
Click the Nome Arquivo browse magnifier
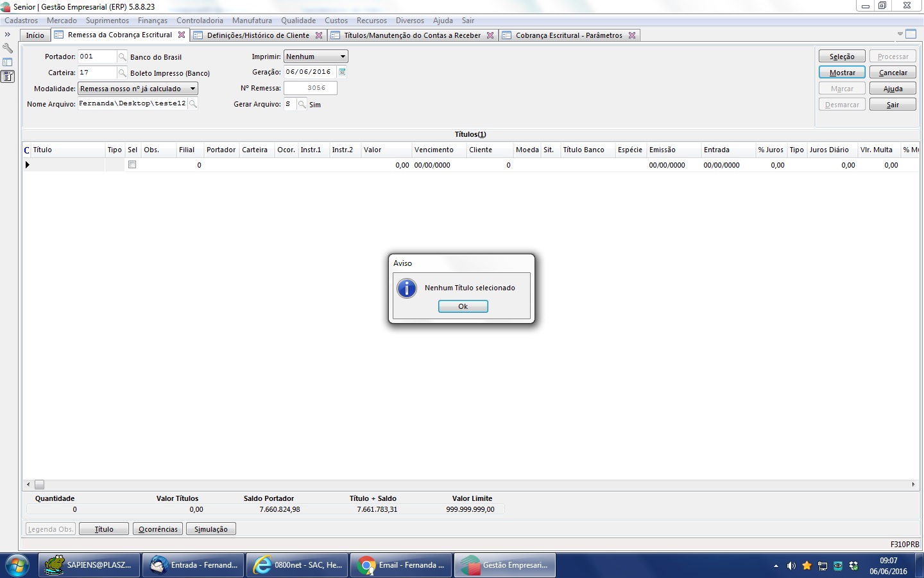tap(193, 104)
